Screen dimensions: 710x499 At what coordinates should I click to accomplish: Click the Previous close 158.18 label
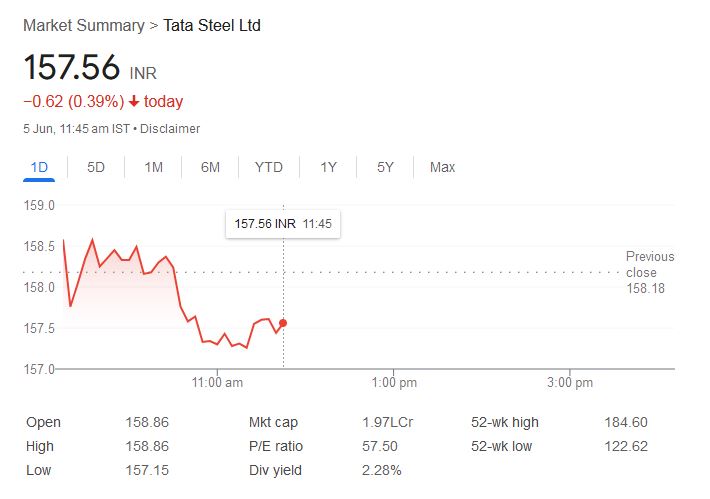650,272
